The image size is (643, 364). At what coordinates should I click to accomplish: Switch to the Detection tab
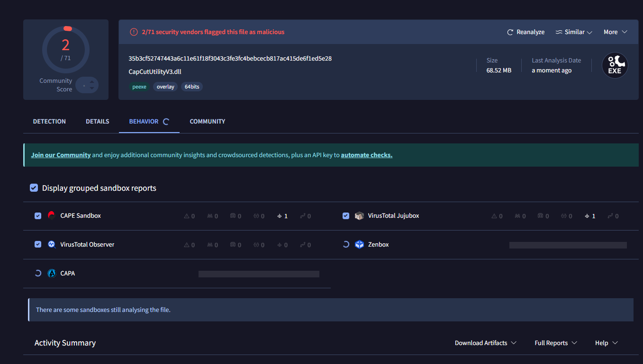coord(49,121)
